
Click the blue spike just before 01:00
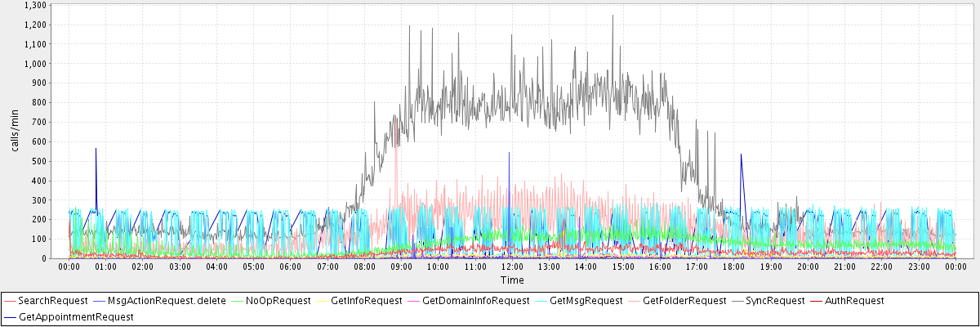pyautogui.click(x=96, y=150)
